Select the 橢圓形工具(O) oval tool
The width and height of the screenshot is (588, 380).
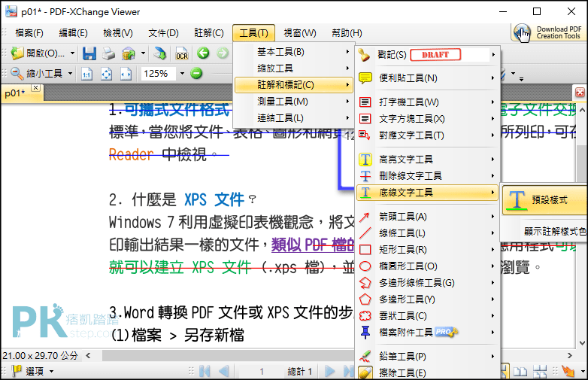coord(428,266)
